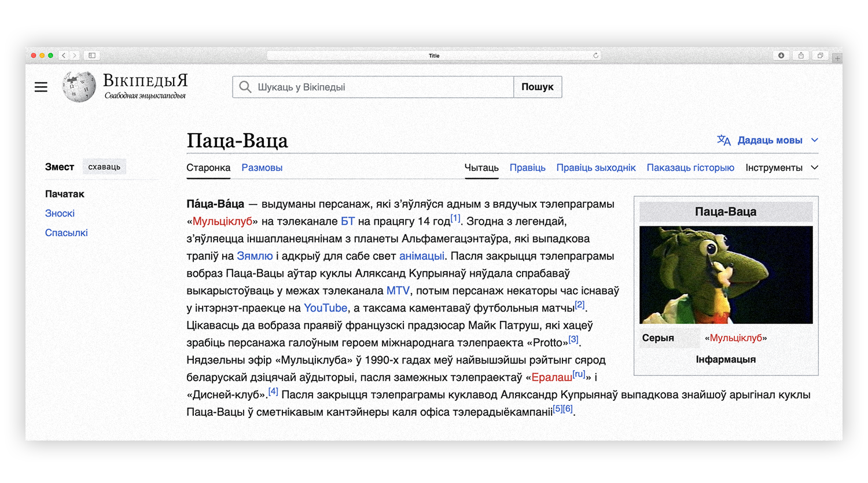Open browser downloads icon
Image resolution: width=868 pixels, height=483 pixels.
coord(781,56)
